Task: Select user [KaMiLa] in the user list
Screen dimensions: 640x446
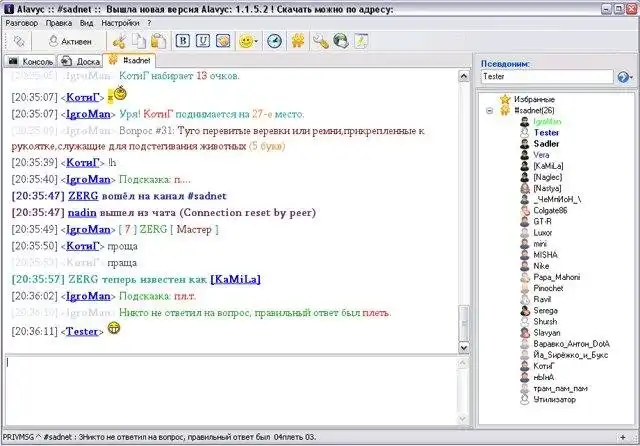Action: point(548,166)
